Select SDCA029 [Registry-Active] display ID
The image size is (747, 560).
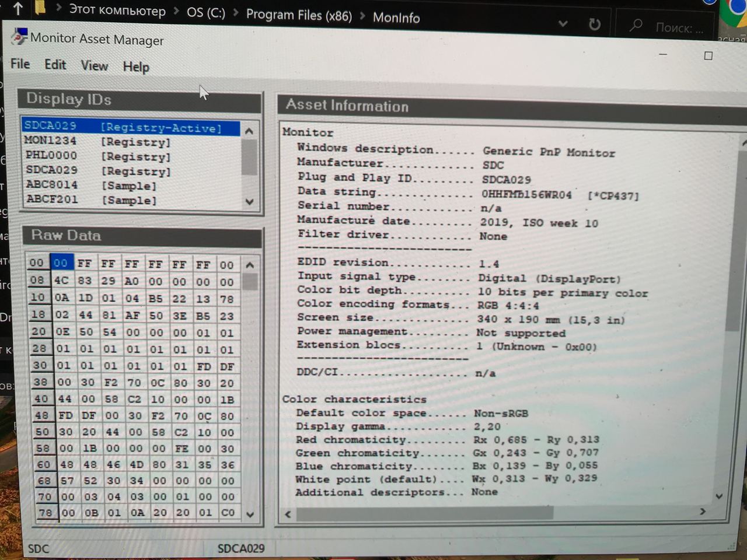pyautogui.click(x=131, y=127)
